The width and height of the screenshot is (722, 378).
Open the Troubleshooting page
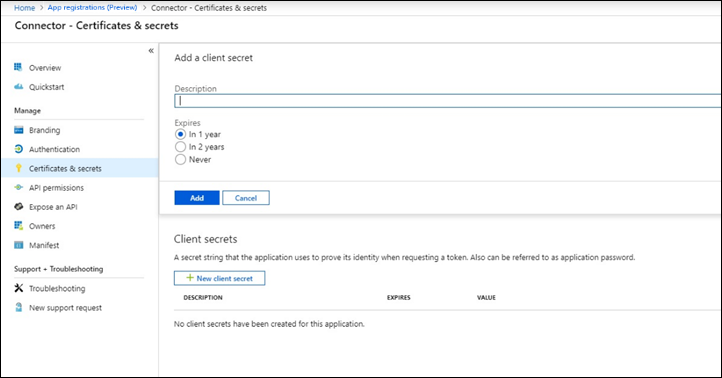[57, 289]
